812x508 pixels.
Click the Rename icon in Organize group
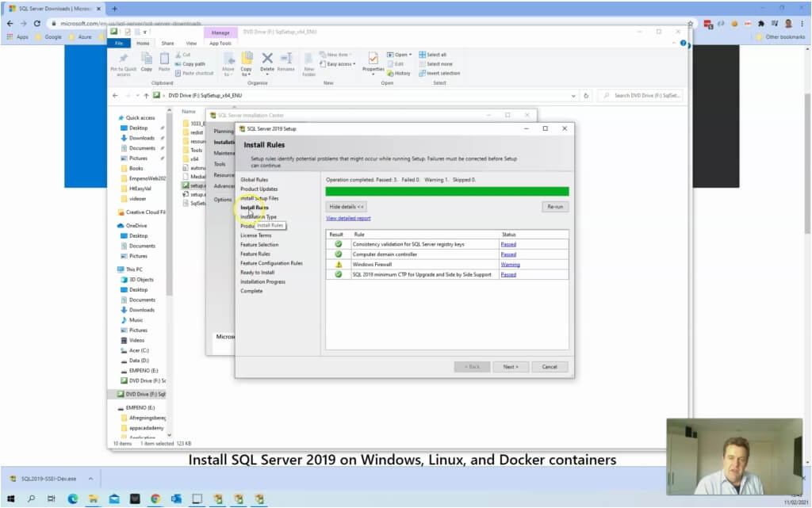286,60
